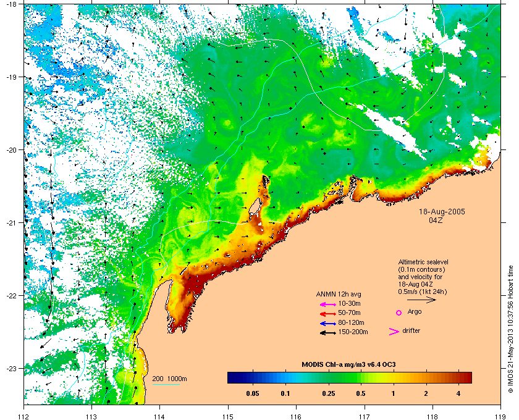Click the drifter legend label
The image size is (519, 420).
click(x=411, y=330)
